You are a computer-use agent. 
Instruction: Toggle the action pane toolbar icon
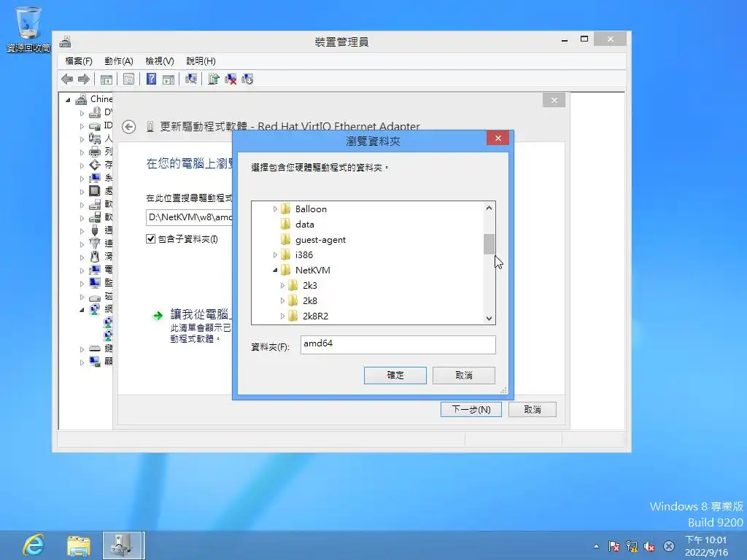coord(169,79)
